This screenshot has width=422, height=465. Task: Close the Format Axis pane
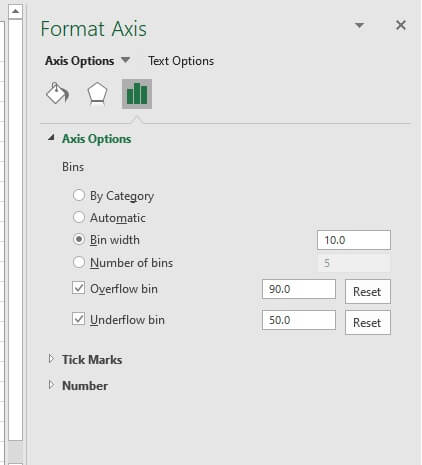(x=401, y=25)
